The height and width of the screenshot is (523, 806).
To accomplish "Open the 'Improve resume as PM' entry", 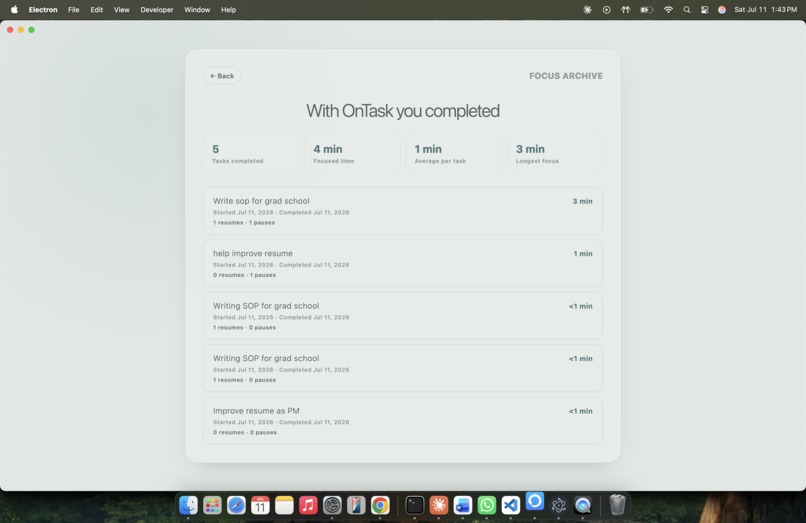I will point(402,421).
